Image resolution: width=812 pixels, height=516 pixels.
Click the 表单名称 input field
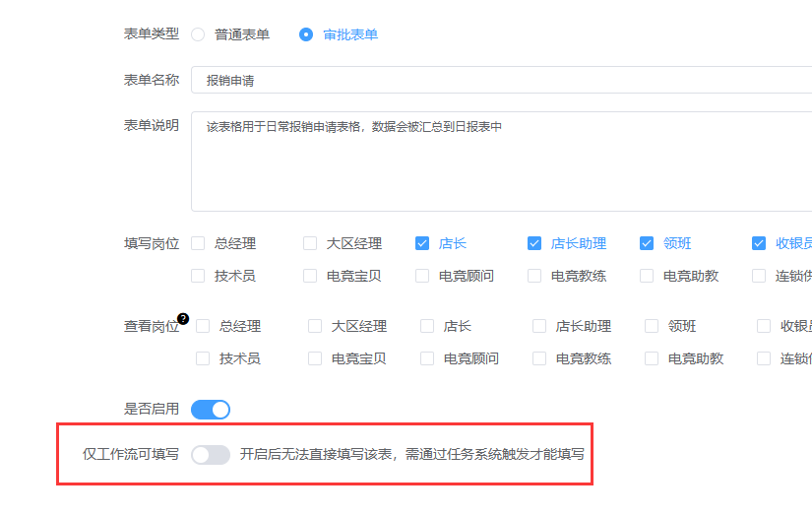501,80
